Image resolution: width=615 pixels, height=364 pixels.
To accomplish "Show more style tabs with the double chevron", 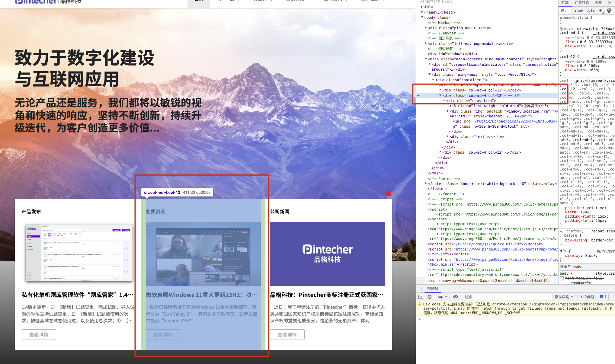I will coord(610,2).
